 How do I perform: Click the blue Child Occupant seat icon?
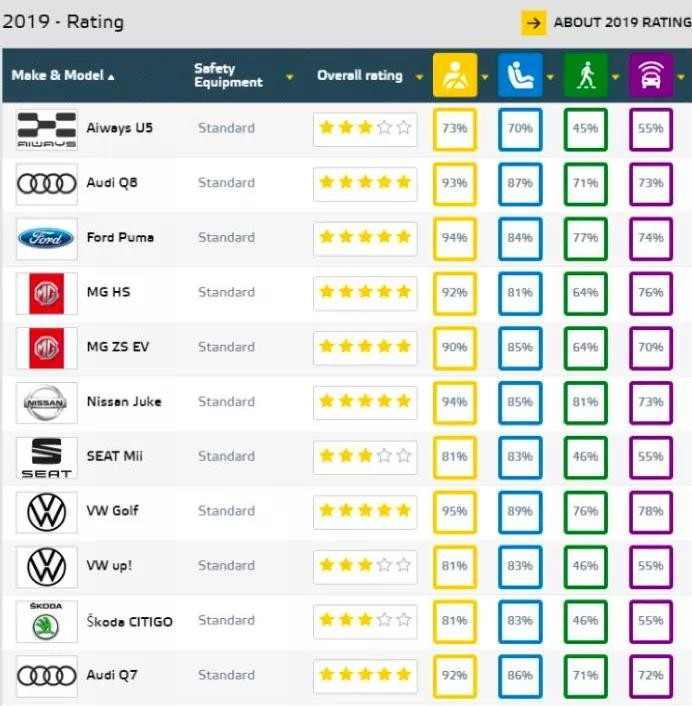coord(520,75)
